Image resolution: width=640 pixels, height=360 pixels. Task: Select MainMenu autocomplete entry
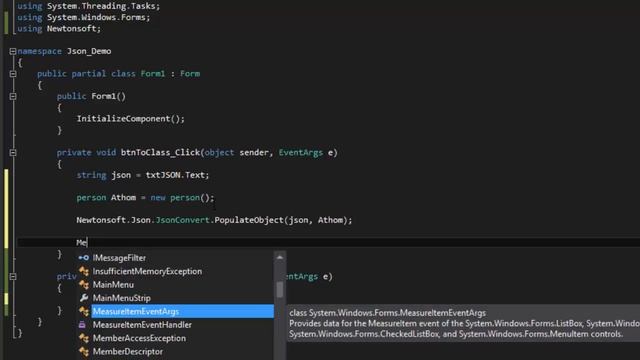113,285
